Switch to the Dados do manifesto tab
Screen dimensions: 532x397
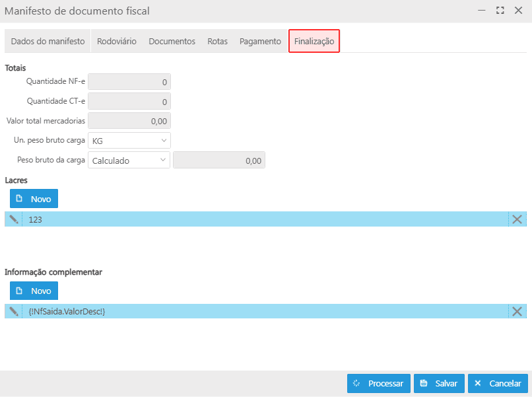48,41
